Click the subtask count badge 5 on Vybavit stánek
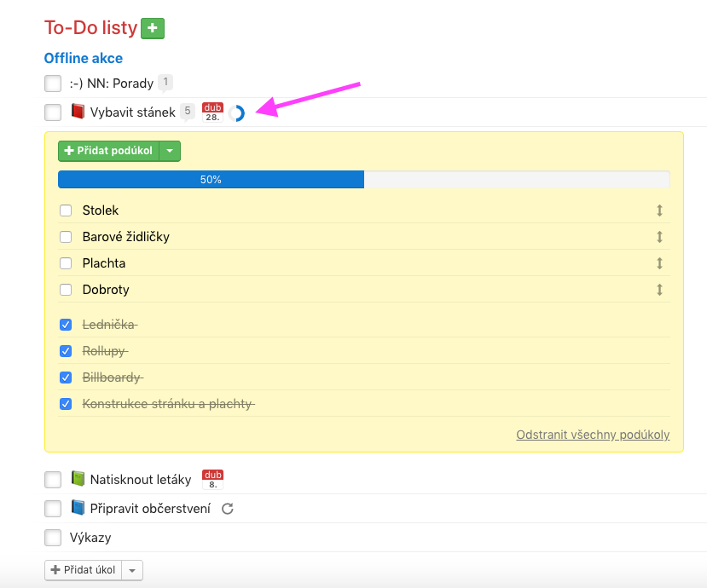Viewport: 707px width, 588px height. 188,112
